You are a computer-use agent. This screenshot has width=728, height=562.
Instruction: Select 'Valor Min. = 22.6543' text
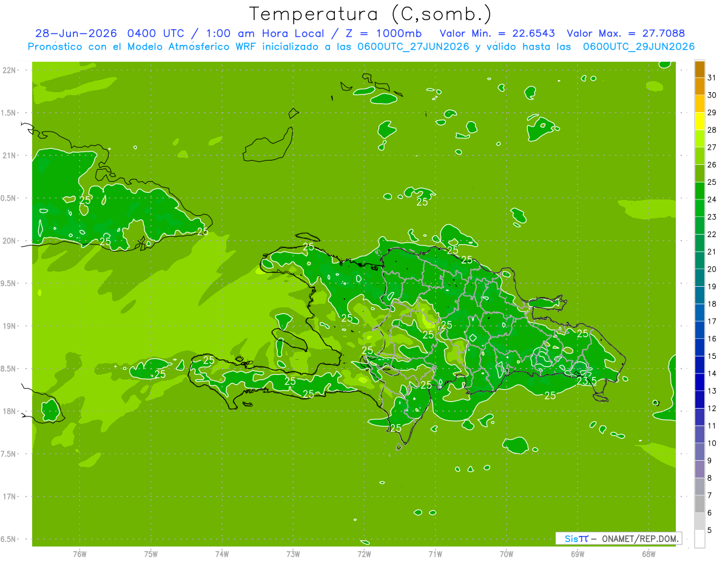pyautogui.click(x=497, y=33)
